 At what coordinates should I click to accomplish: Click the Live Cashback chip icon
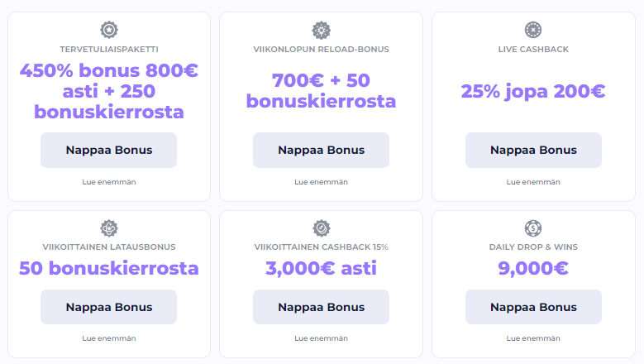(533, 30)
